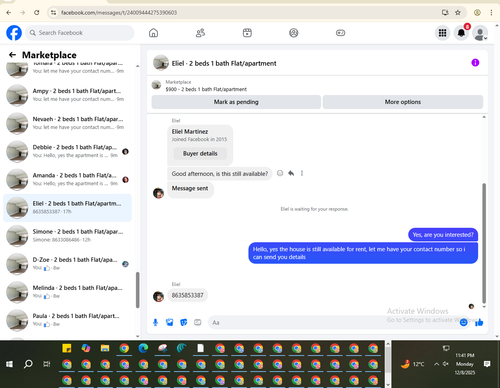Click the phone number message 8635853387
This screenshot has height=388, width=500.
187,295
